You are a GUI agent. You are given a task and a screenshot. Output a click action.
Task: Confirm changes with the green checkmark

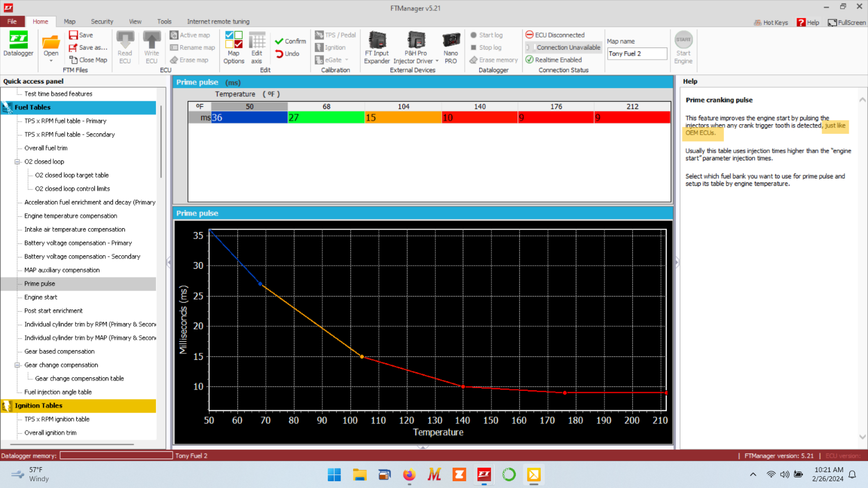coord(290,41)
